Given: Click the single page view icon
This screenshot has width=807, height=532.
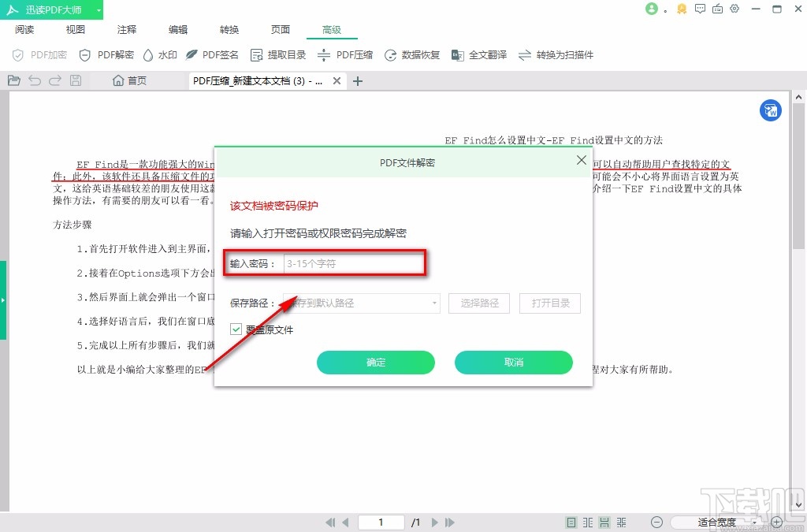Looking at the screenshot, I should click(x=571, y=522).
